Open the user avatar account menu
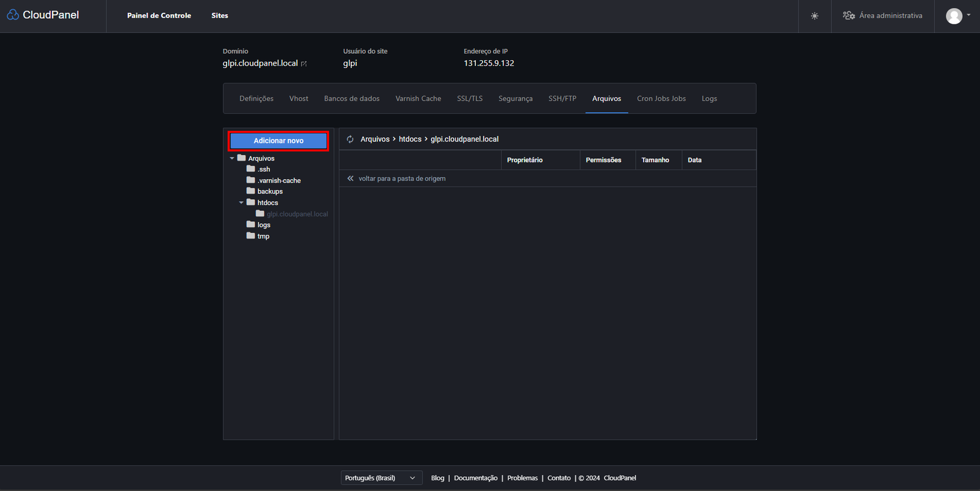 click(957, 16)
